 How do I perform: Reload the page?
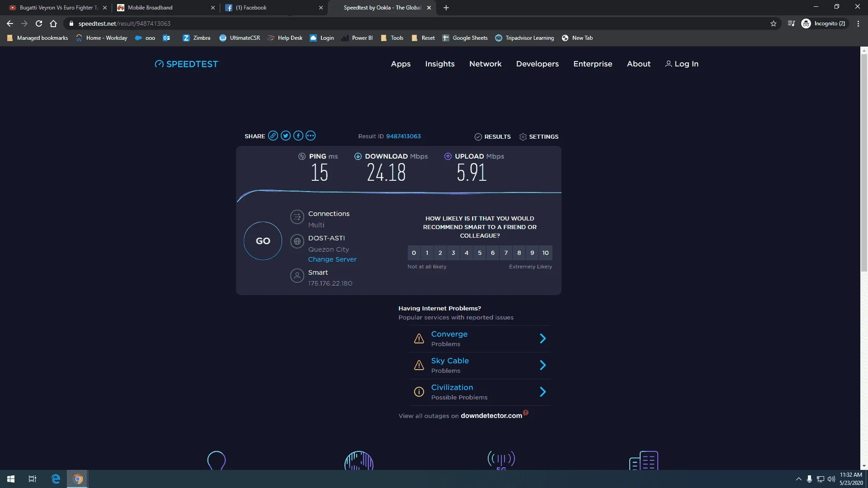click(39, 23)
